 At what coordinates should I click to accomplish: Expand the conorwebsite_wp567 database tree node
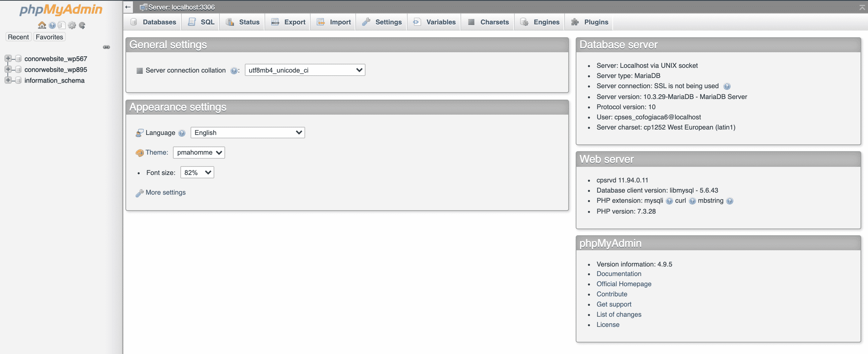[x=8, y=58]
